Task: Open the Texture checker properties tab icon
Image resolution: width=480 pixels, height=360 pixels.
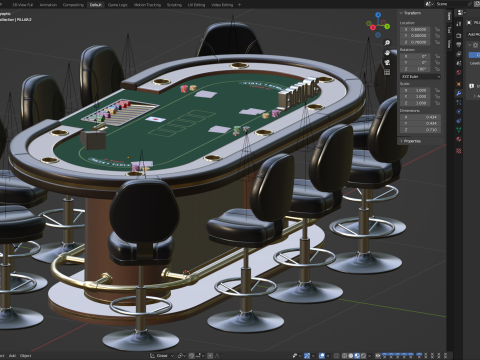Action: point(459,151)
